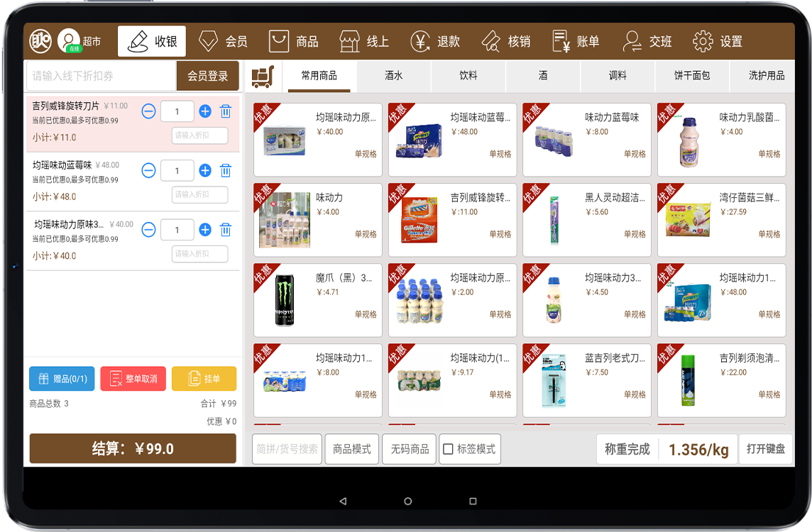This screenshot has width=812, height=532.
Task: Hold the order with 挂单
Action: (x=204, y=379)
